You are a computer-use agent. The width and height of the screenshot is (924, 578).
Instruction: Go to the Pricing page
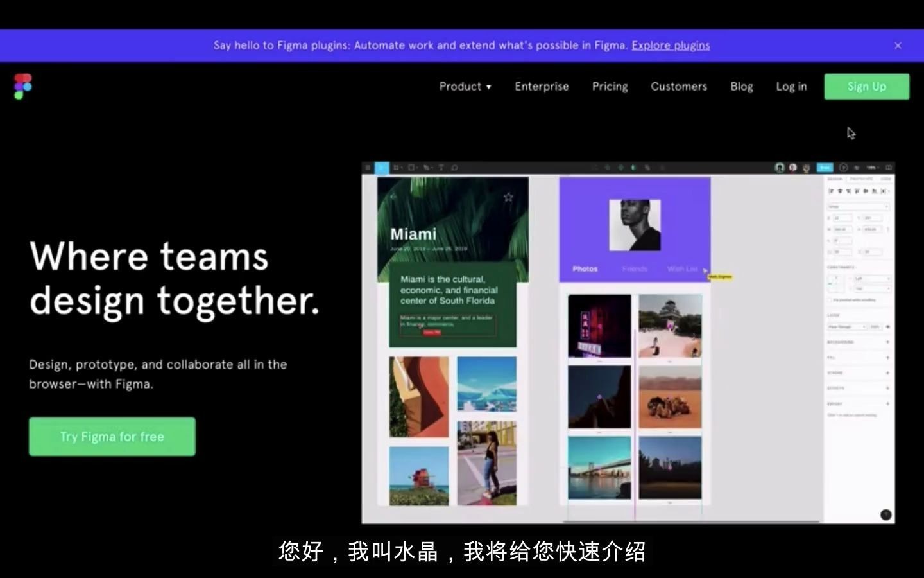[610, 87]
